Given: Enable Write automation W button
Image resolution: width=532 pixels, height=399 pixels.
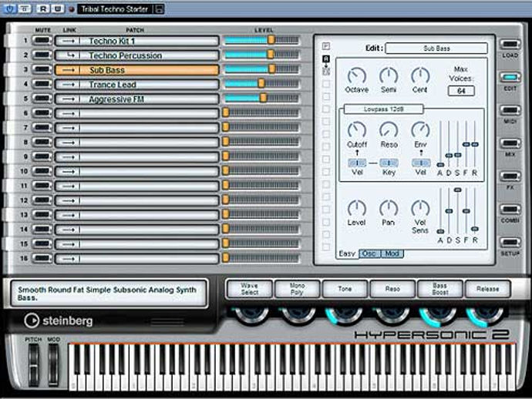Looking at the screenshot, I should click(x=57, y=8).
